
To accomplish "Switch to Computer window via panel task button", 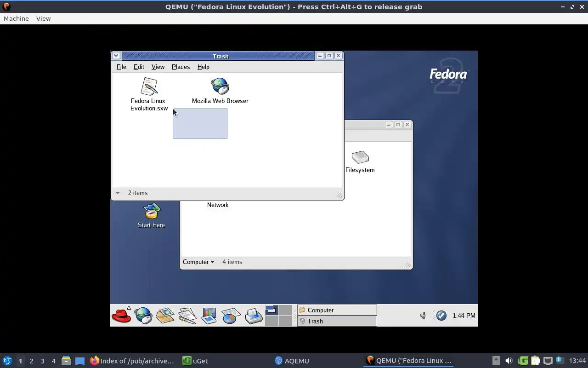I will 337,310.
